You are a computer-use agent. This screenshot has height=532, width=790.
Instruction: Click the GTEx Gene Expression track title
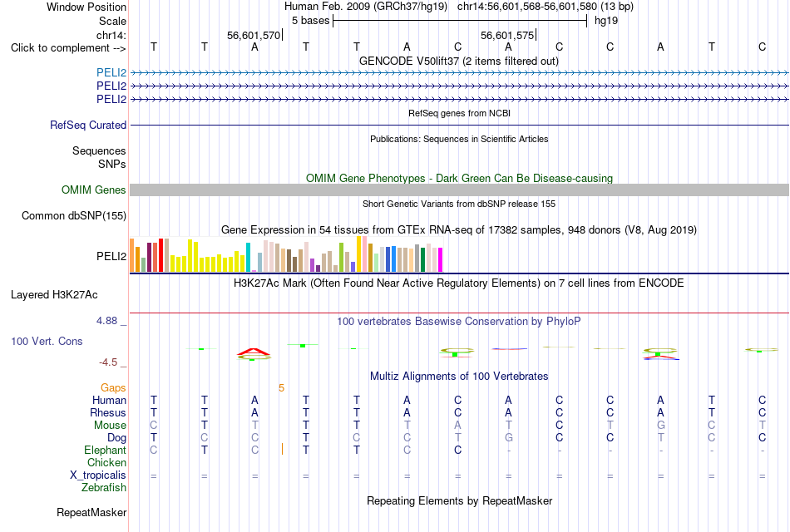459,229
